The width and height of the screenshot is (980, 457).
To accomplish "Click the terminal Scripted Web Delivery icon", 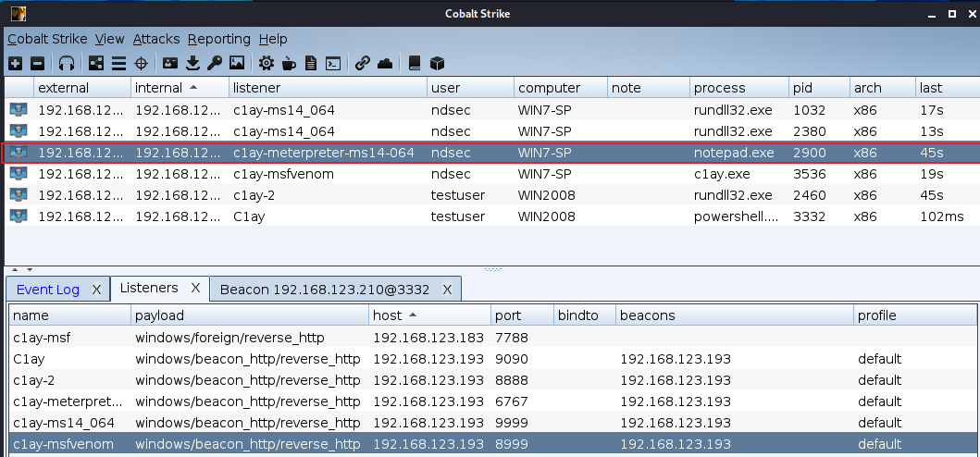I will click(334, 63).
